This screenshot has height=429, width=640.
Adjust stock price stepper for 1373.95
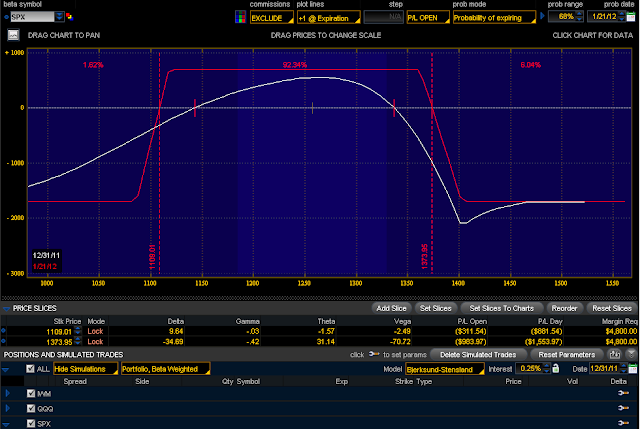(78, 341)
